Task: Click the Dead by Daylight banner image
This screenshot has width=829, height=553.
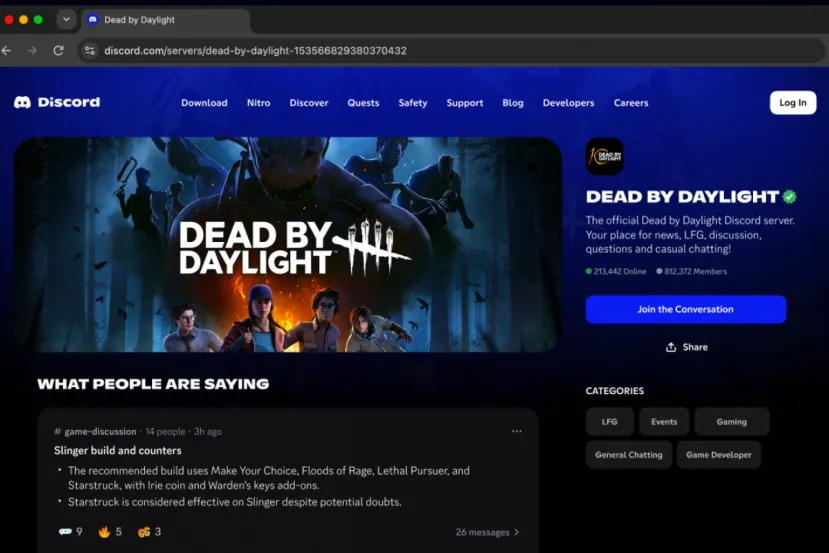Action: point(288,245)
